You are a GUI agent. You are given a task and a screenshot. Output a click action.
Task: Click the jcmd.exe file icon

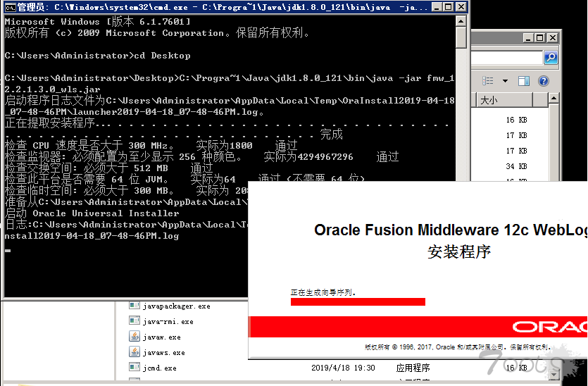(x=135, y=367)
